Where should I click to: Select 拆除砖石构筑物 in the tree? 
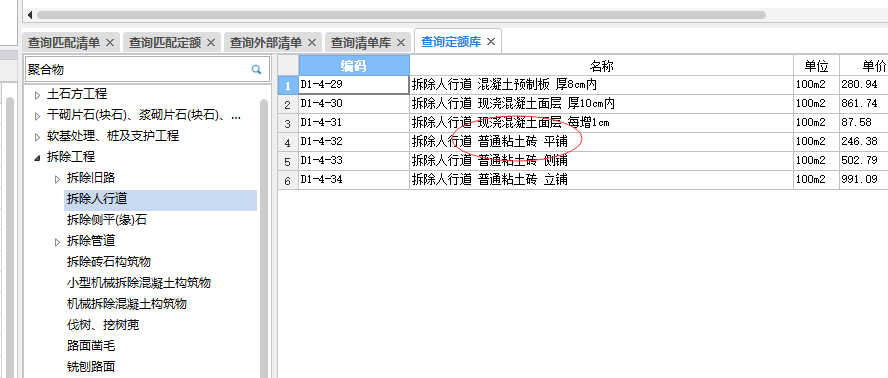click(x=109, y=262)
